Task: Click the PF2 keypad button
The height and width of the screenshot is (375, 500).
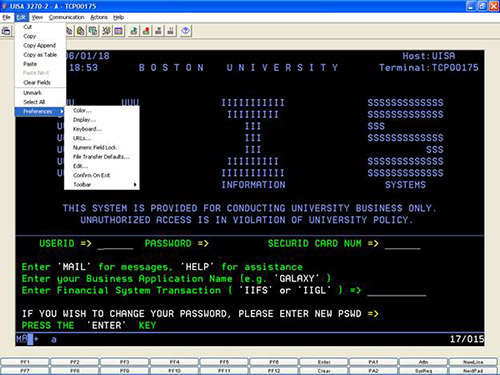Action: [75, 362]
